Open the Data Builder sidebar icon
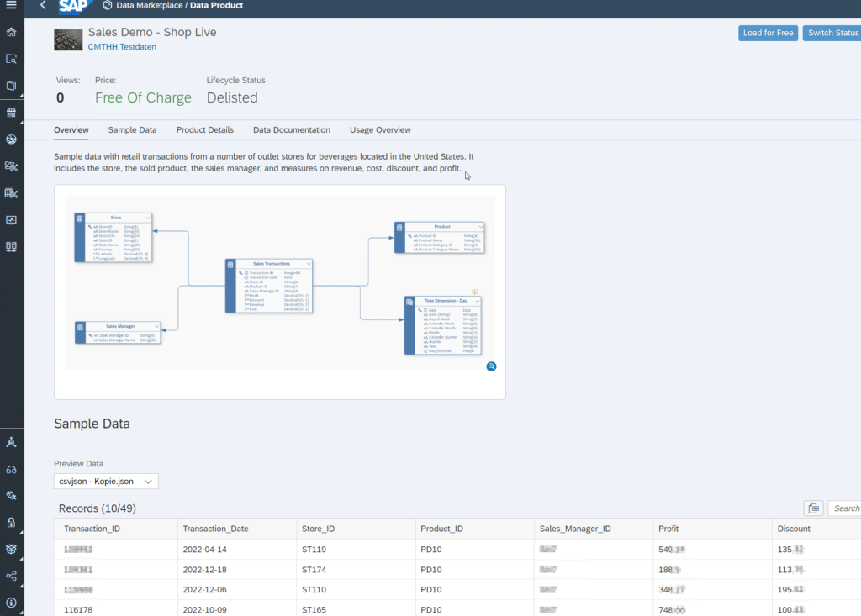This screenshot has width=861, height=616. [x=11, y=166]
